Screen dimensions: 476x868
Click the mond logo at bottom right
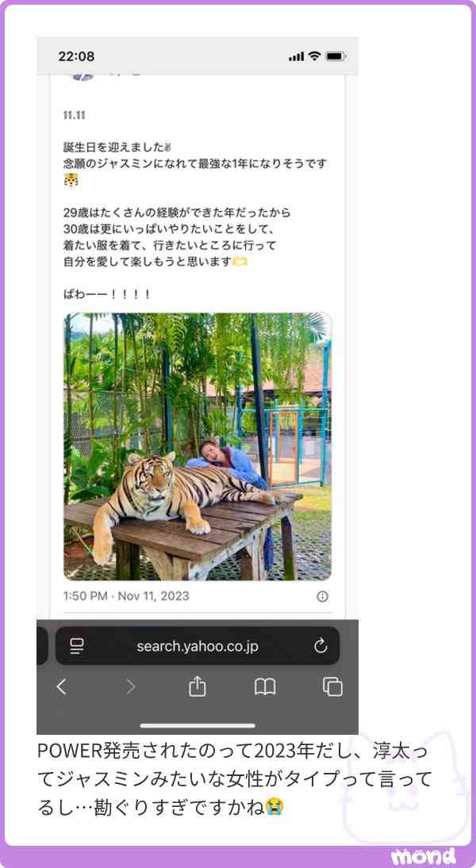[424, 856]
